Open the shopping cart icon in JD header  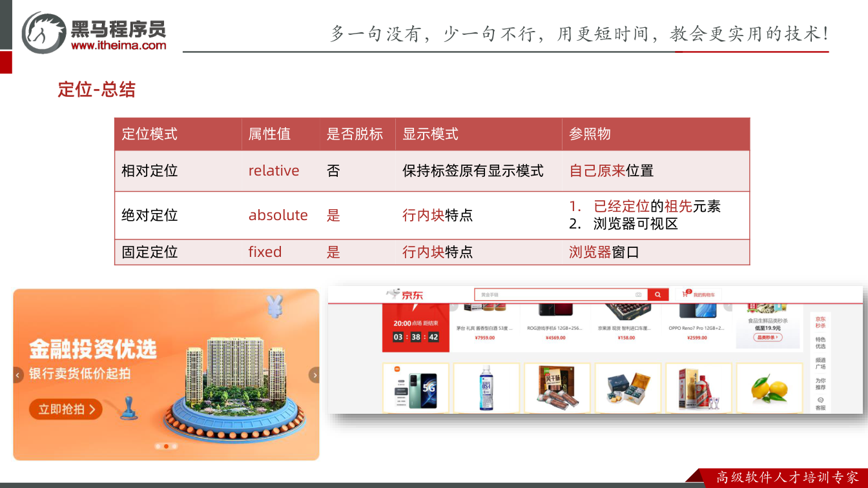tap(686, 294)
